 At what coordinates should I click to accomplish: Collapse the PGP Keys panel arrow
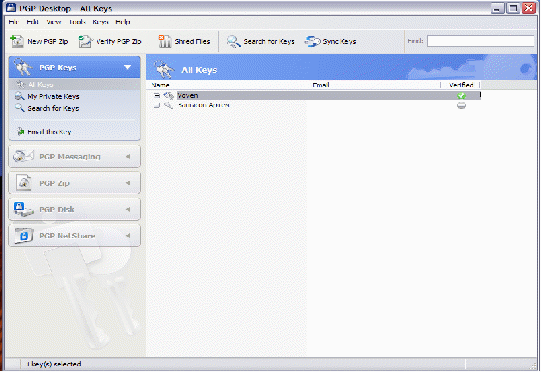(x=128, y=67)
